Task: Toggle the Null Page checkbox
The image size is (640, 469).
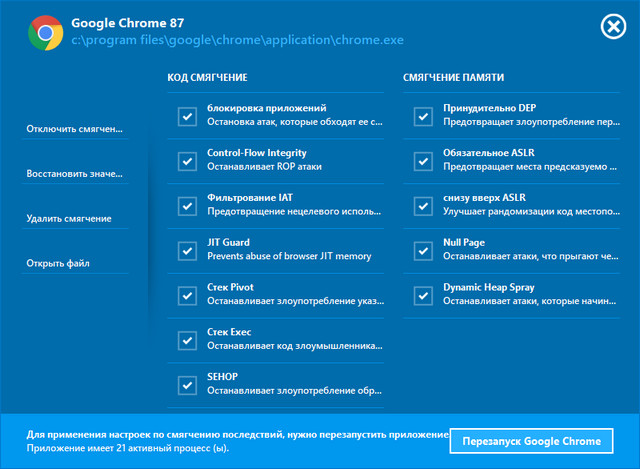Action: click(x=422, y=250)
